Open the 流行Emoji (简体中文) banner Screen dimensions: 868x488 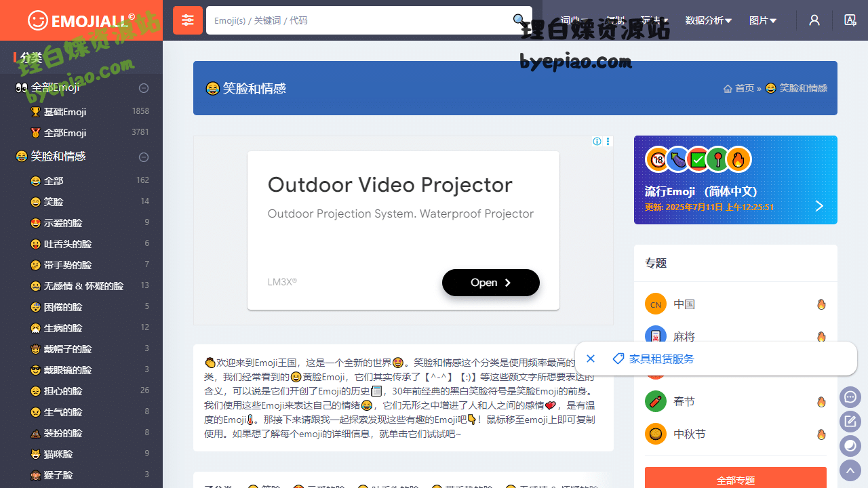[x=736, y=180]
